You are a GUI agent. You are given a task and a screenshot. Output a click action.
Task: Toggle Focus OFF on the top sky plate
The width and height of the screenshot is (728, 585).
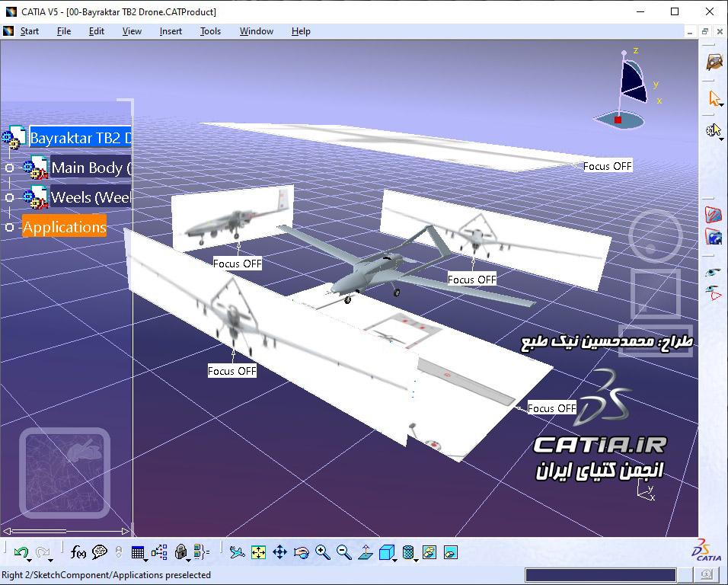[x=607, y=166]
